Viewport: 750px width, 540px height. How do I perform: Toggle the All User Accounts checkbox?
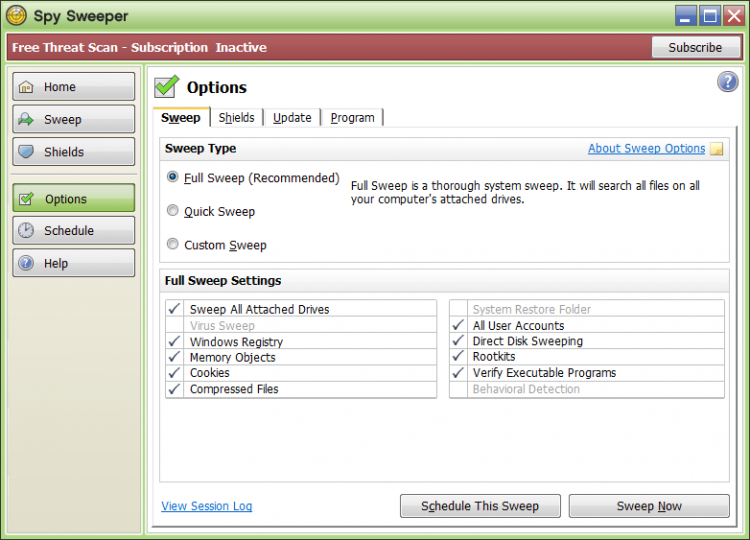click(458, 325)
